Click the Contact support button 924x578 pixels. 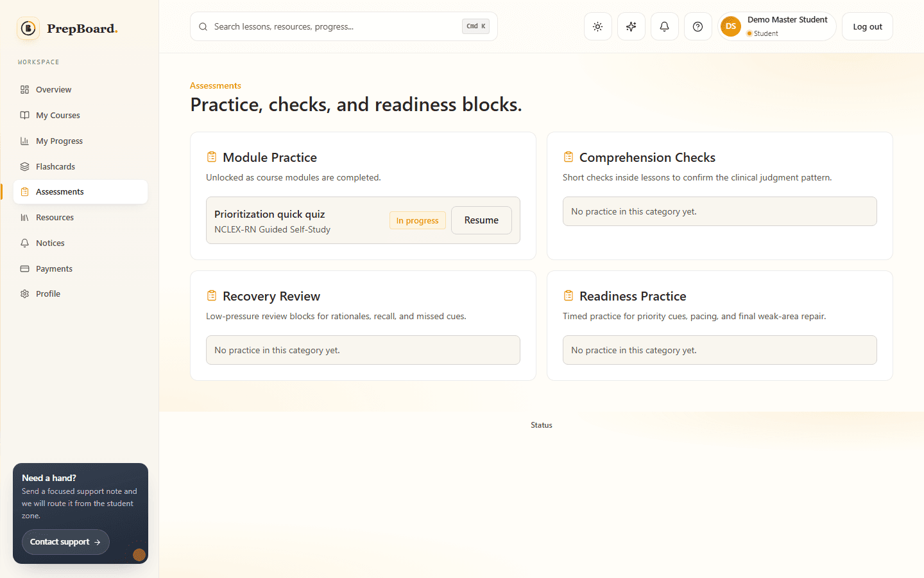pos(65,542)
